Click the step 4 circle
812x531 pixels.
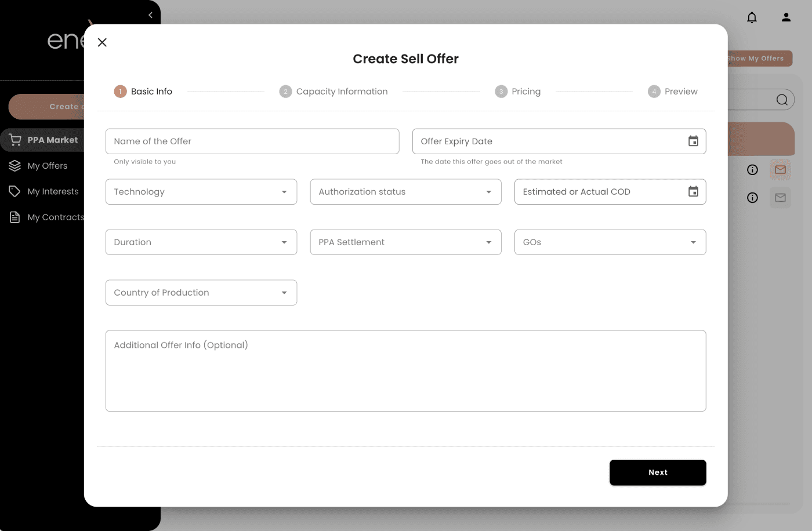654,92
